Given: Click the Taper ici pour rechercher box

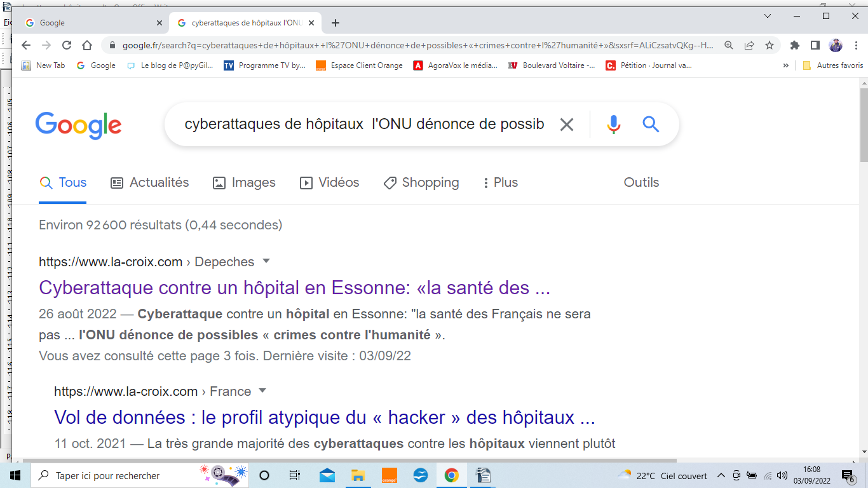Looking at the screenshot, I should [141, 475].
